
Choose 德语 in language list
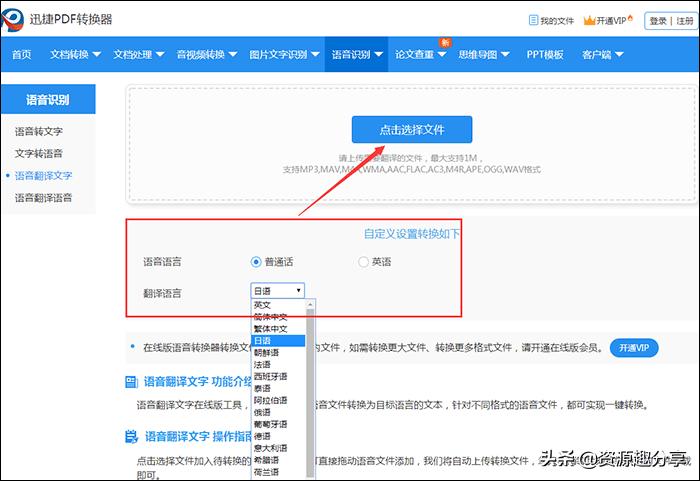278,436
